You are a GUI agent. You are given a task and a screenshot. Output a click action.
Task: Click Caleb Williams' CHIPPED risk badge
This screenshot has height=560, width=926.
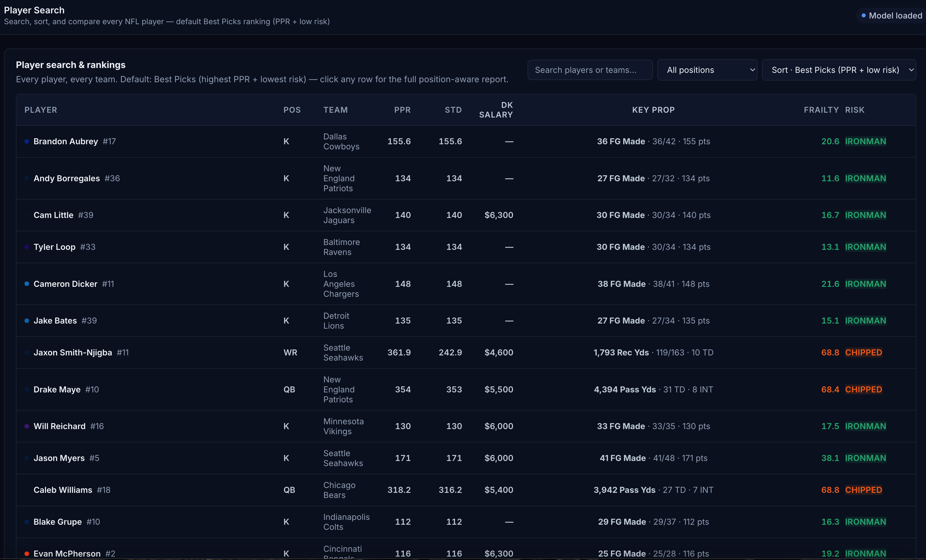coord(863,490)
